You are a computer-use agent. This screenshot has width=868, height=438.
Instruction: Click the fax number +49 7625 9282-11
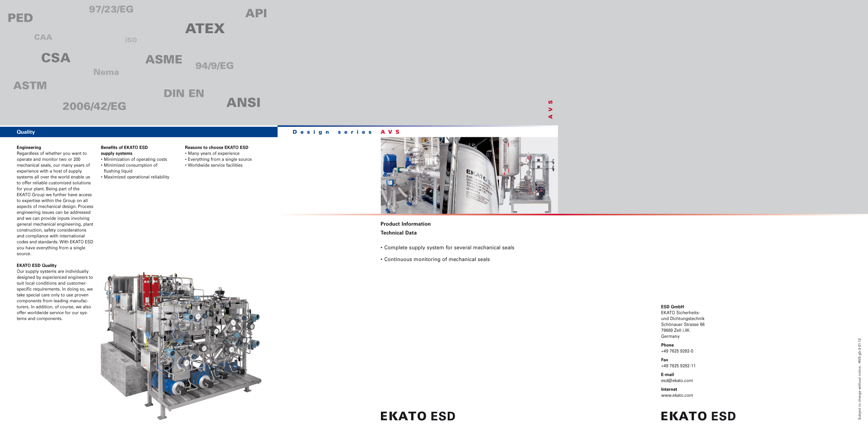point(678,366)
